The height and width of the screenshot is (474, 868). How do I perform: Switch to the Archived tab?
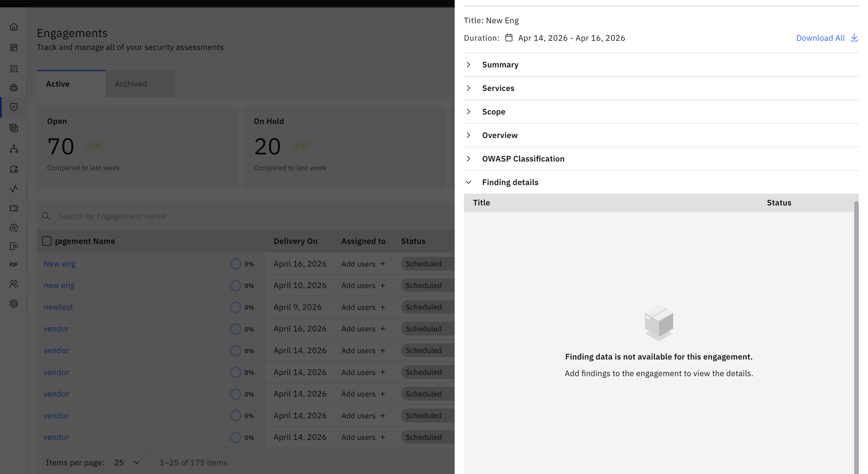pos(131,84)
